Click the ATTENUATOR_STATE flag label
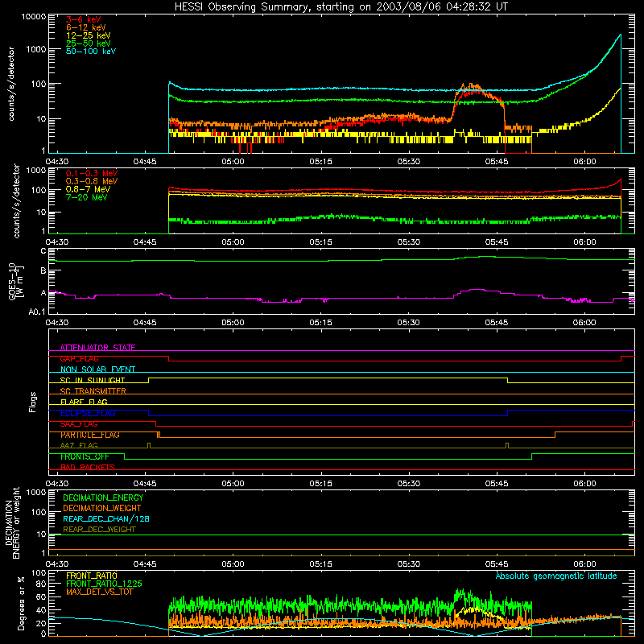This screenshot has height=644, width=644. tap(97, 348)
